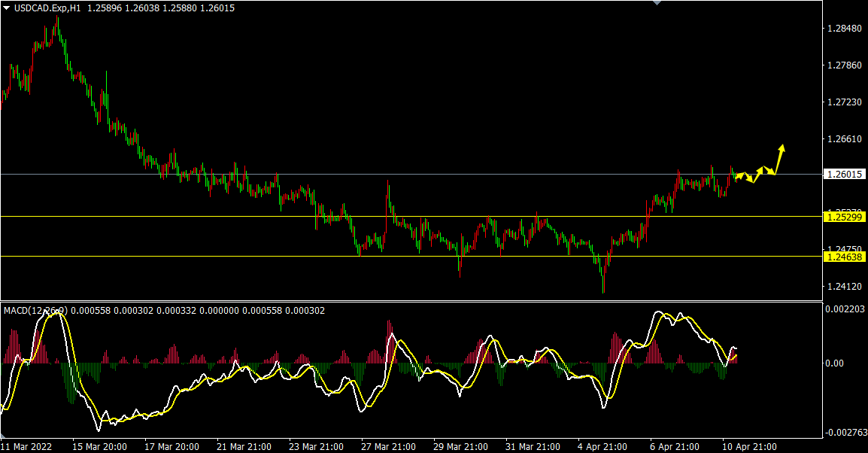Open the chart menu triangle beside USDCAD.Exp

click(7, 8)
